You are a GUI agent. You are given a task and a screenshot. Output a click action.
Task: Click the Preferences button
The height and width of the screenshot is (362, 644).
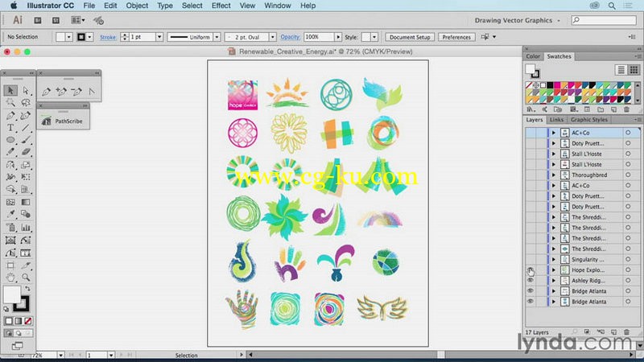click(456, 37)
